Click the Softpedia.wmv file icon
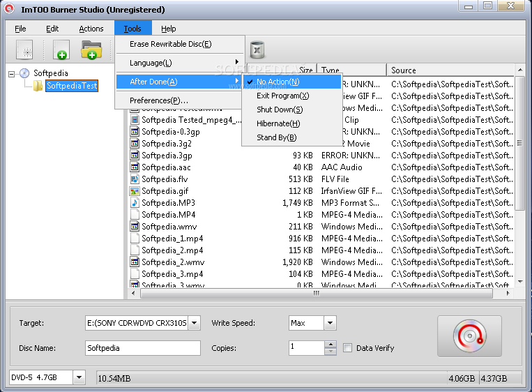The image size is (532, 392). pyautogui.click(x=135, y=227)
